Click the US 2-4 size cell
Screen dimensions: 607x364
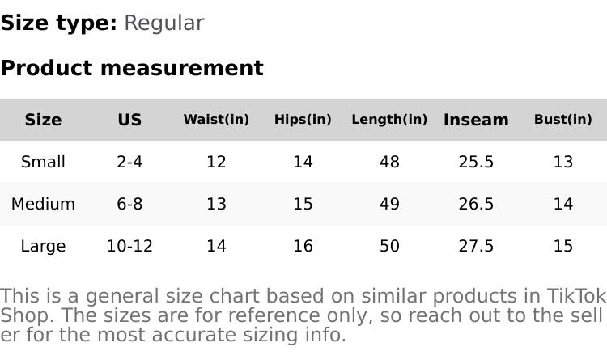coord(129,162)
